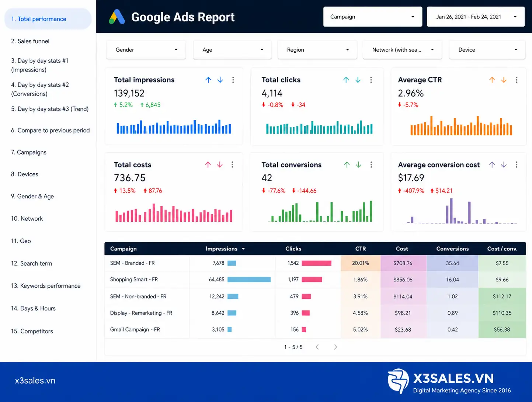Open 6. Compare to previous period

click(50, 130)
